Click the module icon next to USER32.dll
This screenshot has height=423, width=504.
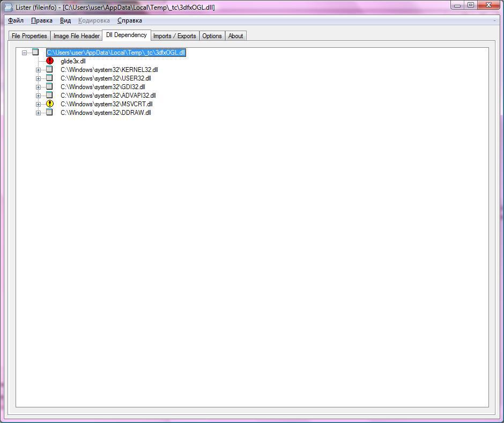point(49,78)
